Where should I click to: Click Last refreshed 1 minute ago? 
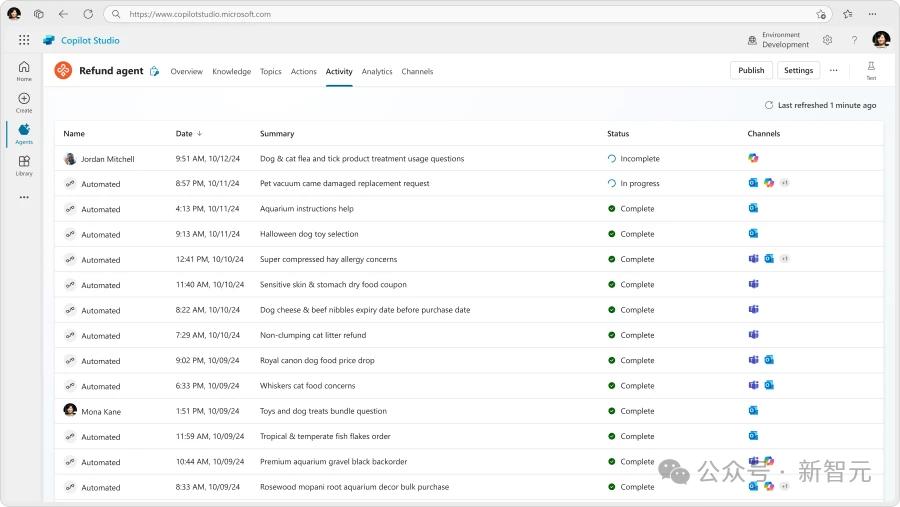point(827,105)
